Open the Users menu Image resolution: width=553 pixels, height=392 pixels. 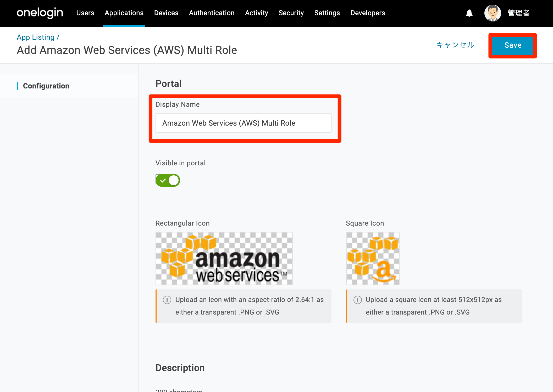click(x=85, y=13)
